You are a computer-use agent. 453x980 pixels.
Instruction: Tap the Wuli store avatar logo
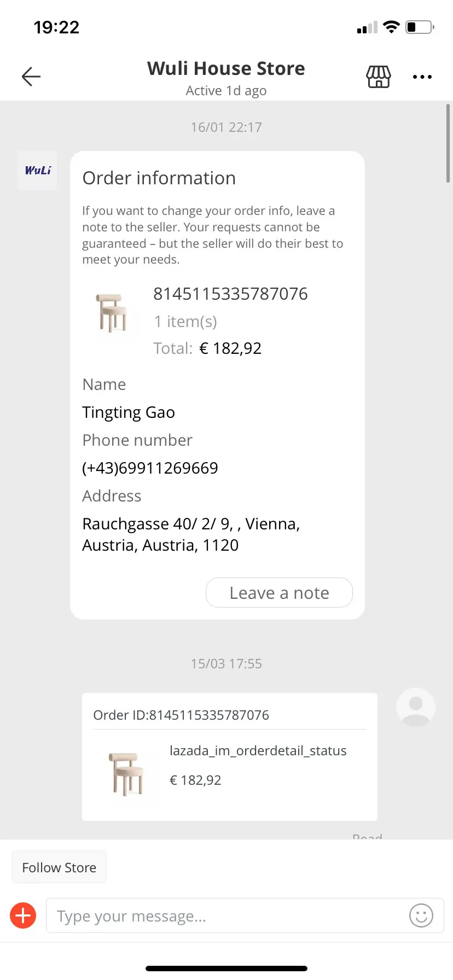point(37,171)
